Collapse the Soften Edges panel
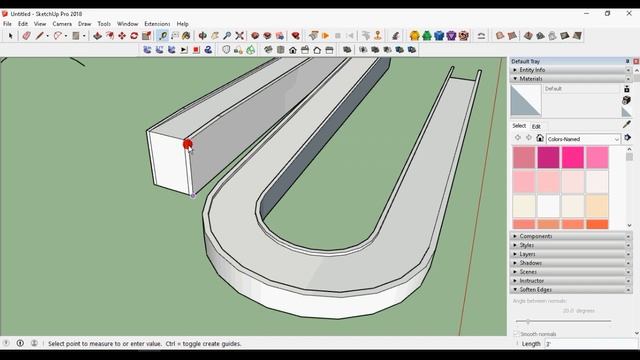640x360 pixels. (x=571, y=289)
